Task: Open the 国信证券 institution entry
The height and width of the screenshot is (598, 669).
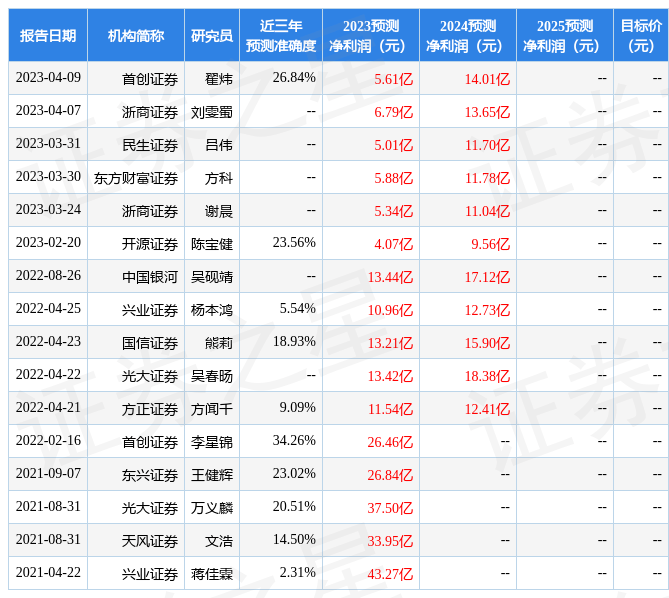Action: tap(150, 343)
